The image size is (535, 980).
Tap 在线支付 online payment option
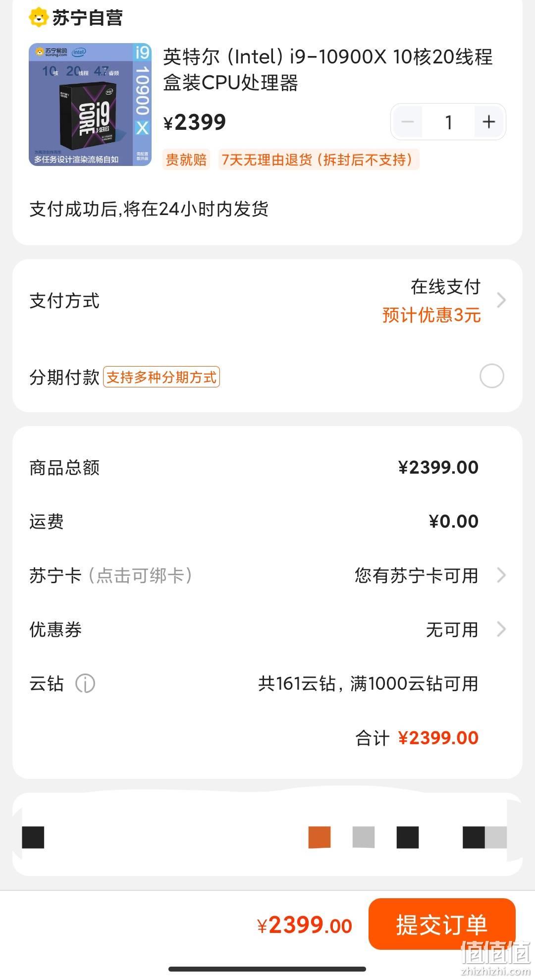click(x=445, y=286)
